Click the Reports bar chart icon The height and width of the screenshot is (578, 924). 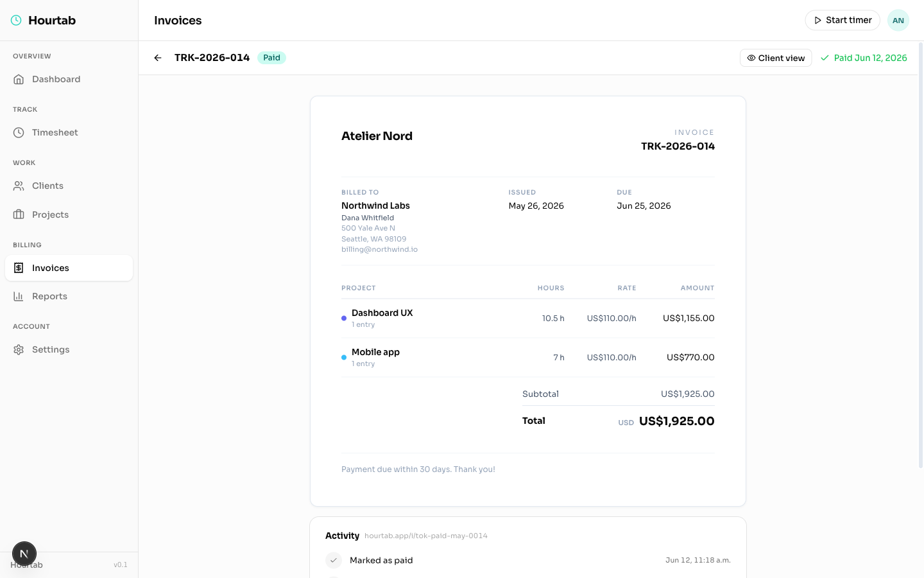click(19, 296)
